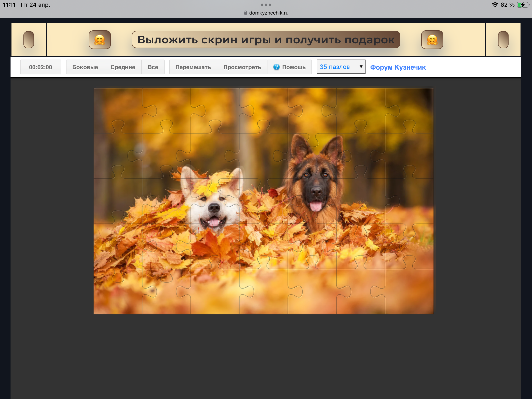
Task: Click the left rounded banner knob
Action: 29,40
